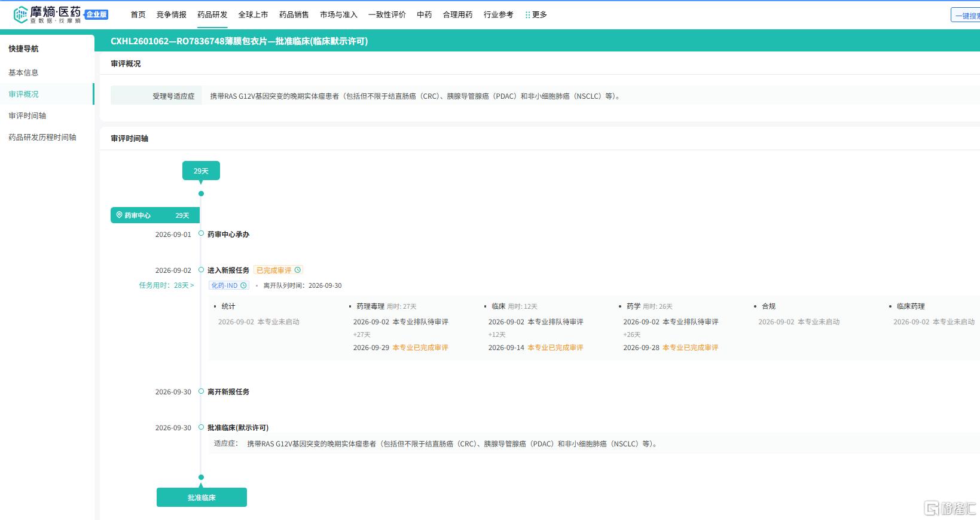The height and width of the screenshot is (520, 980).
Task: Open 首页 in top navigation
Action: click(x=138, y=15)
